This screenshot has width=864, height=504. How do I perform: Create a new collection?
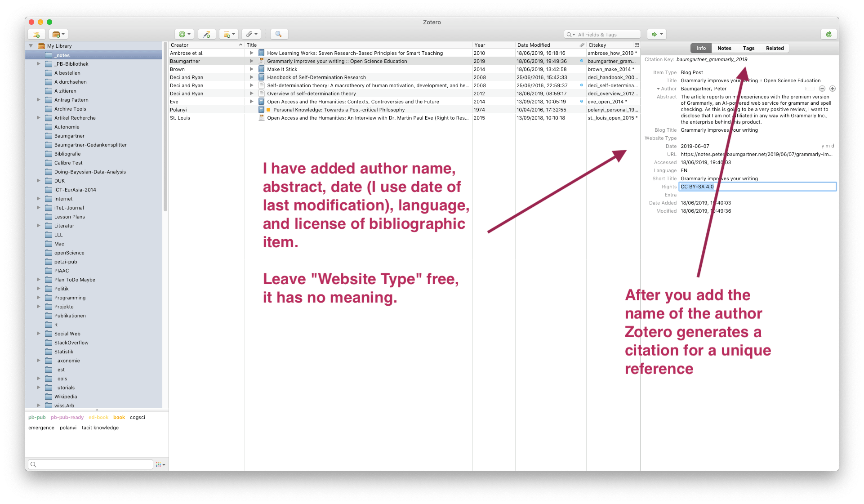pos(36,34)
